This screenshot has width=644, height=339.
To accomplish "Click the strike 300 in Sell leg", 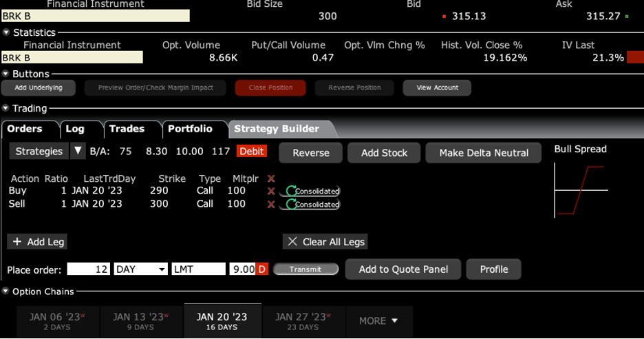I will click(159, 204).
